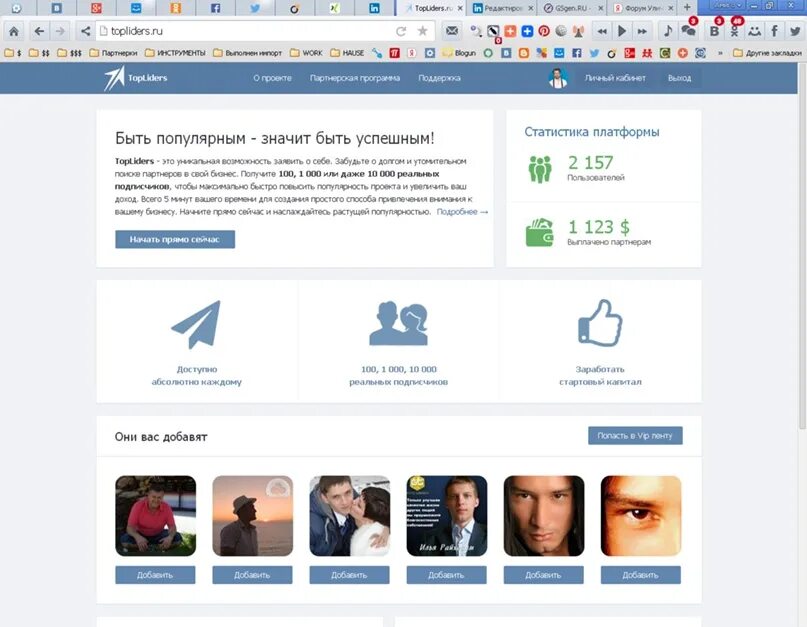Click the Выход logout button
Screen dimensions: 807x627
pos(679,78)
